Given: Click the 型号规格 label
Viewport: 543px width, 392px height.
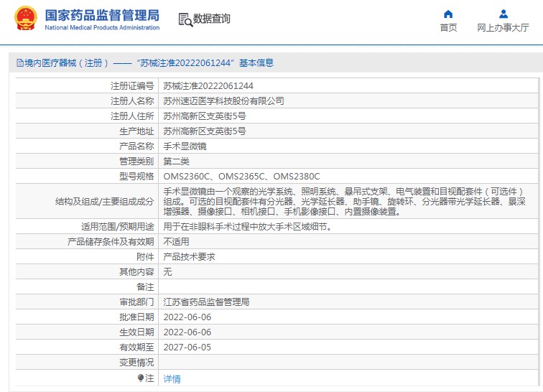Looking at the screenshot, I should click(x=136, y=177).
